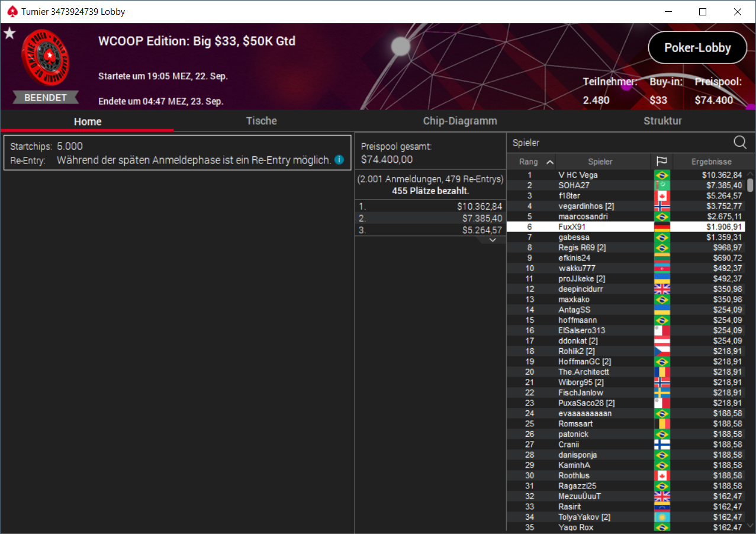The width and height of the screenshot is (756, 534).
Task: Open the Poker-Lobby button
Action: [697, 48]
